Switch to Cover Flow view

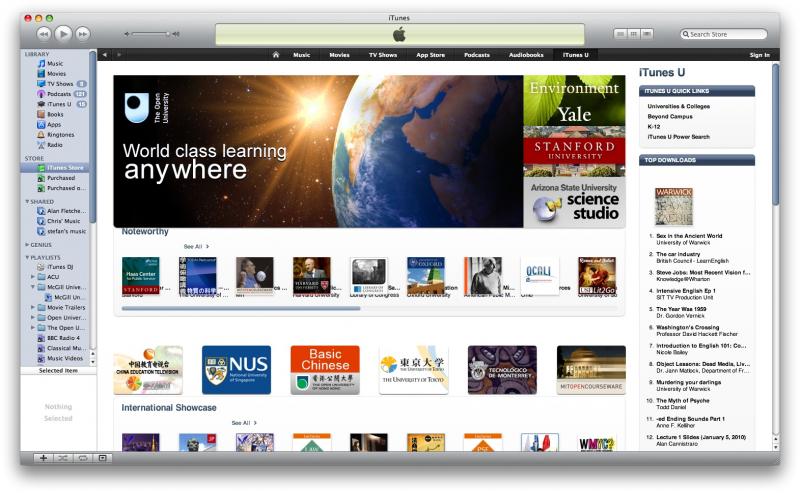(x=647, y=34)
